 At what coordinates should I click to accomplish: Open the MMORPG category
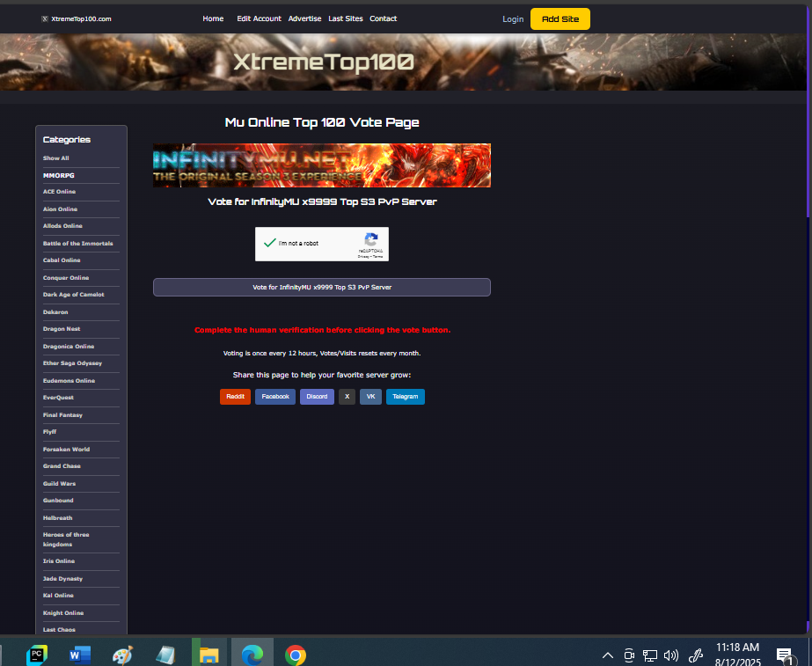[x=59, y=176]
